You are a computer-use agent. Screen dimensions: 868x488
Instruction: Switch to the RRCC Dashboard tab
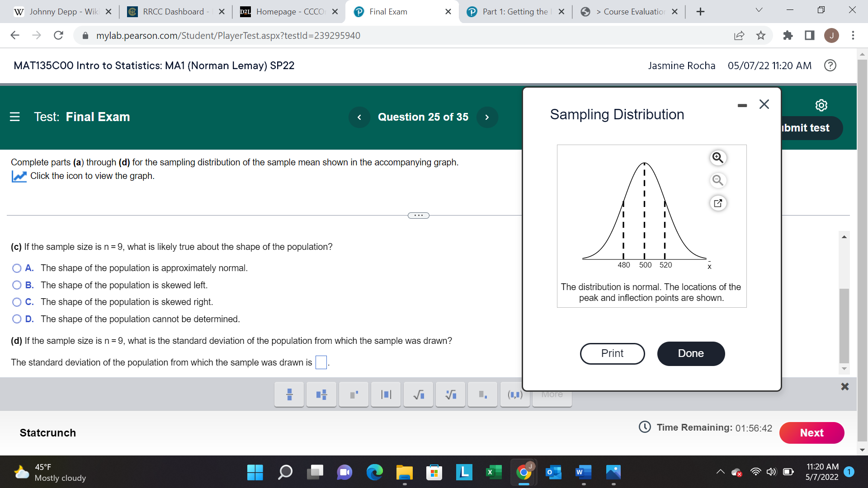point(172,12)
